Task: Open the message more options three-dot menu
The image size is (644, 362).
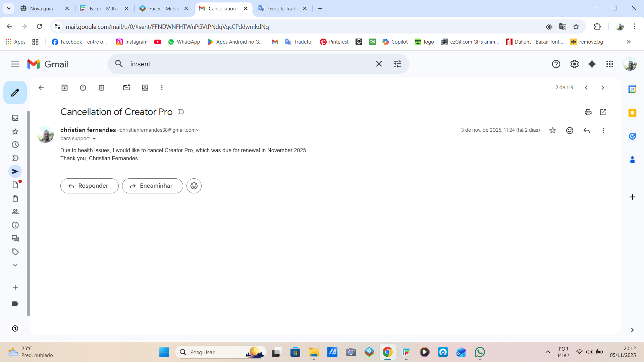Action: coord(603,131)
